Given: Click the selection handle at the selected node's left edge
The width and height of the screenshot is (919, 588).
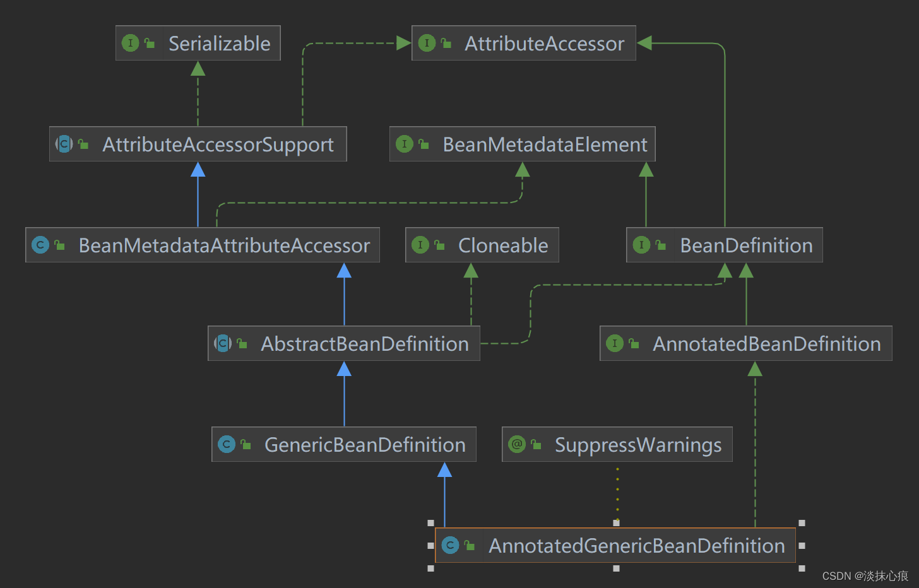Looking at the screenshot, I should click(430, 545).
